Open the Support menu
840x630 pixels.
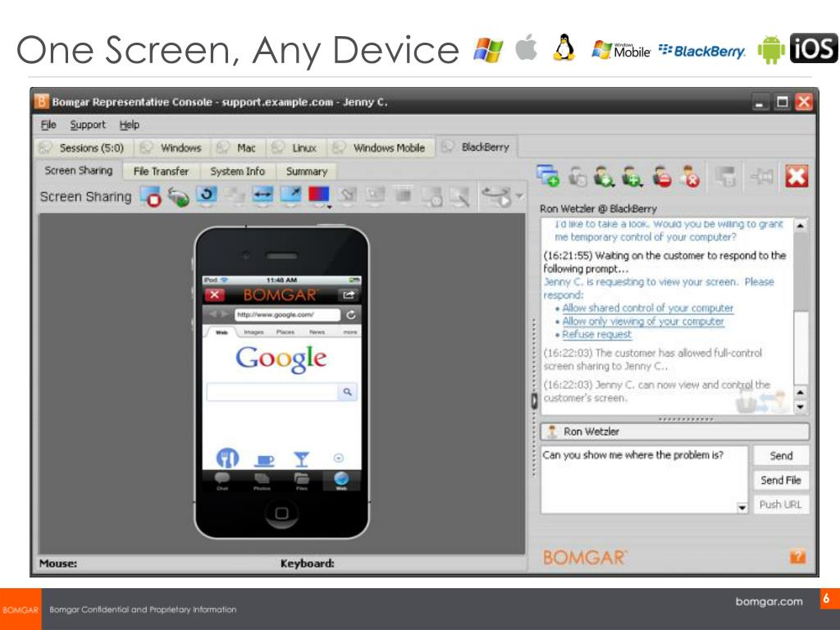click(x=88, y=125)
